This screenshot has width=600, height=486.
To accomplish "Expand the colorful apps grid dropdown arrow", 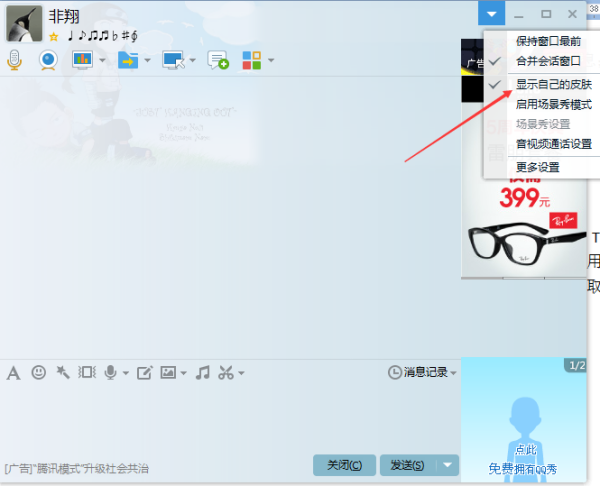I will pos(270,60).
